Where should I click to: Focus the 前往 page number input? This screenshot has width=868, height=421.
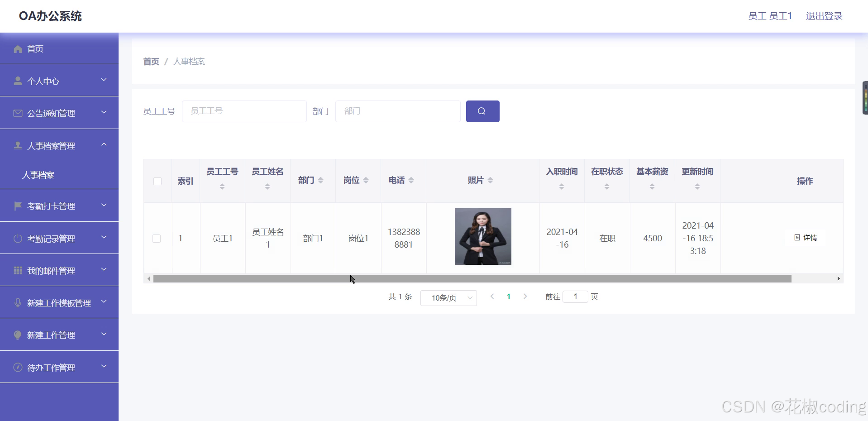[575, 297]
